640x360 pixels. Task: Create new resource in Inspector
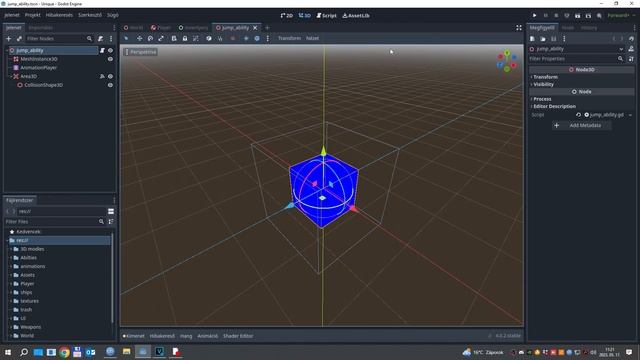pyautogui.click(x=532, y=39)
